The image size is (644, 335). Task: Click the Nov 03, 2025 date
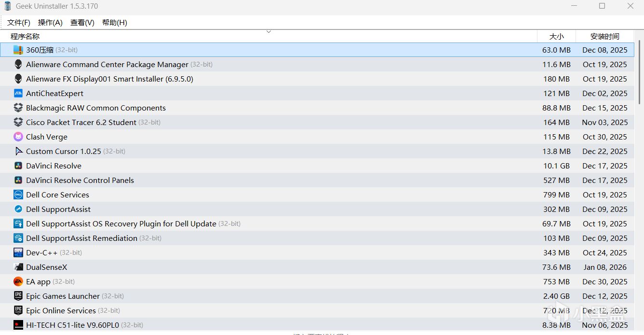[x=605, y=122]
